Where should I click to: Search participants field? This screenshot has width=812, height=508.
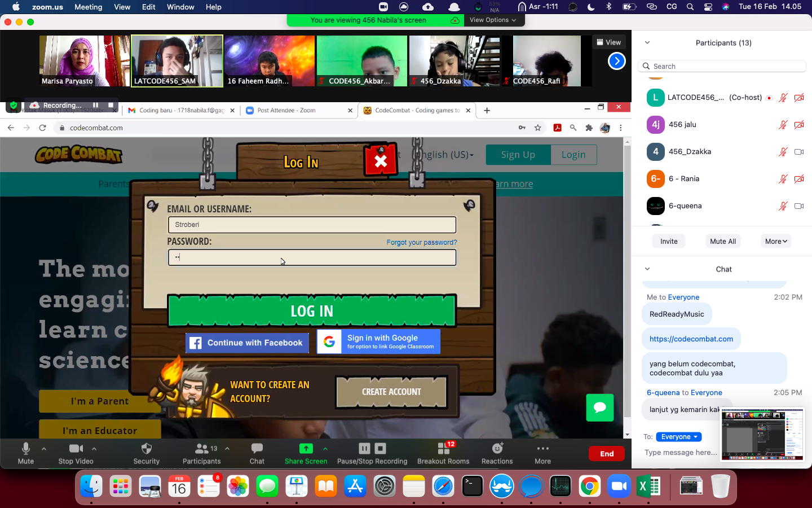[722, 66]
